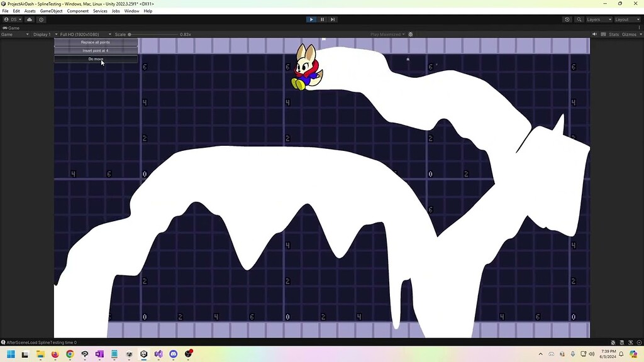Click the settings gear beside Play Maximized
The height and width of the screenshot is (362, 644).
(x=410, y=35)
